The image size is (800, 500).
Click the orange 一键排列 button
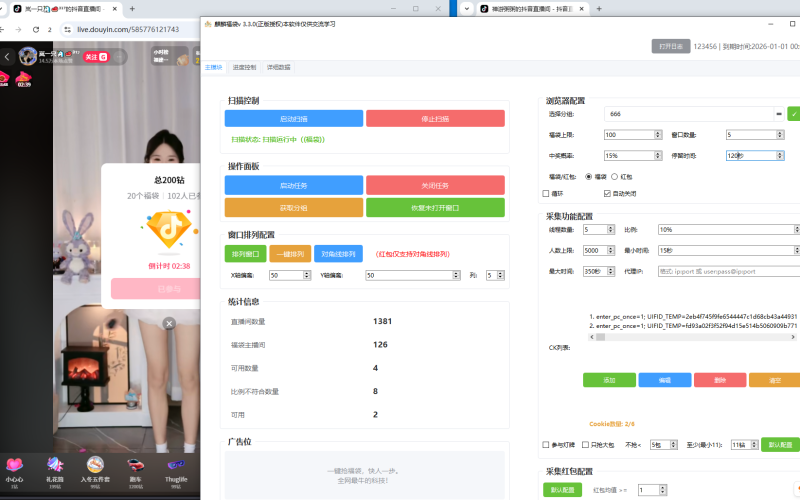(x=290, y=254)
